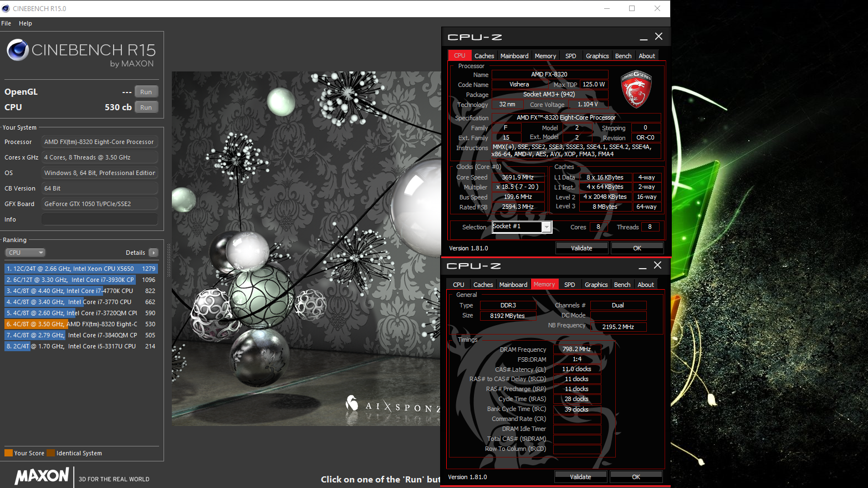Select ranking row Intel Core i7-3720QM
The height and width of the screenshot is (488, 868).
click(x=81, y=313)
